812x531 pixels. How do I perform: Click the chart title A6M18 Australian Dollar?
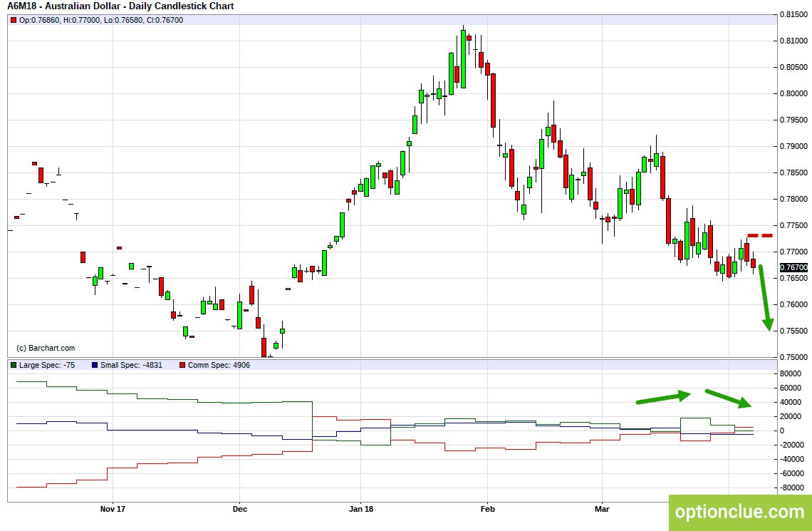tap(120, 6)
